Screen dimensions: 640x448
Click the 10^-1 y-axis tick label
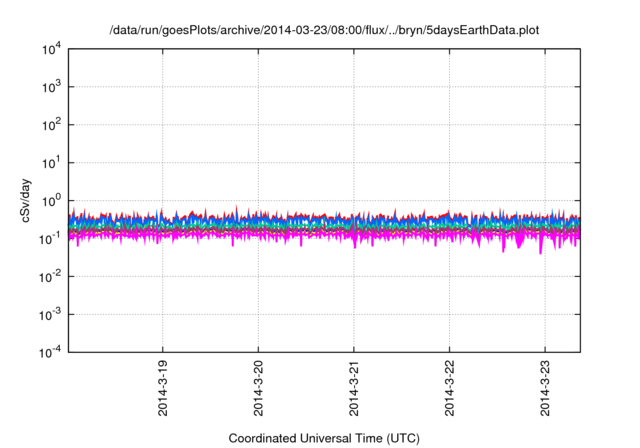pos(50,239)
